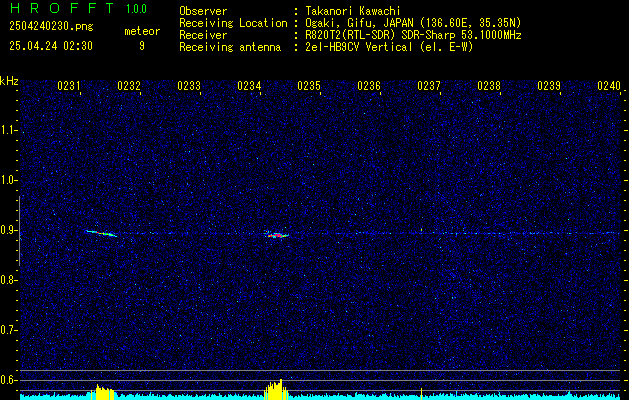This screenshot has width=629, height=400.
Task: Click the meteor echo streak near 0231
Action: [101, 233]
